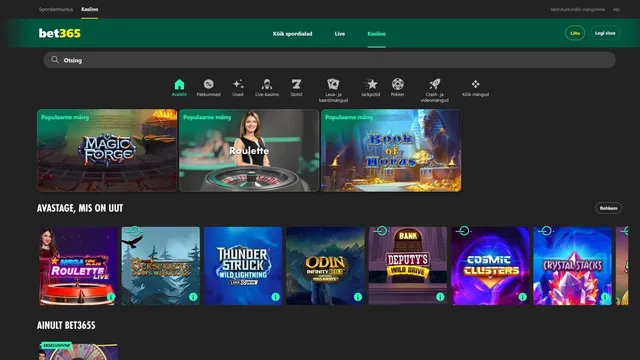Image resolution: width=640 pixels, height=360 pixels.
Task: Select the Kasiino header menu item
Action: click(376, 34)
